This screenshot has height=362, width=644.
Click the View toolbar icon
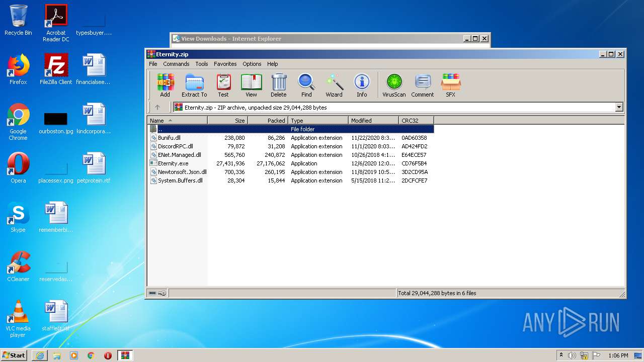(x=251, y=85)
